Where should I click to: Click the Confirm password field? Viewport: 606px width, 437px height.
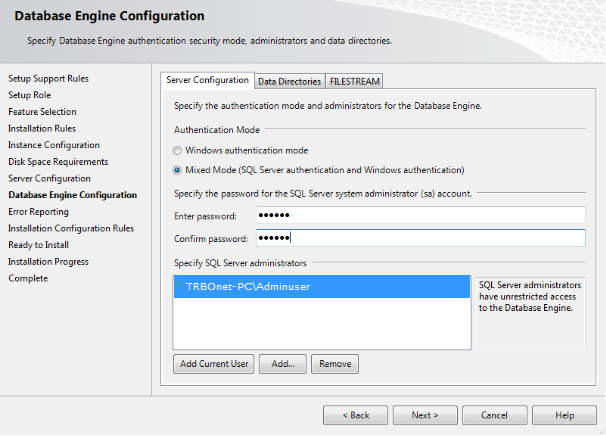coord(419,238)
